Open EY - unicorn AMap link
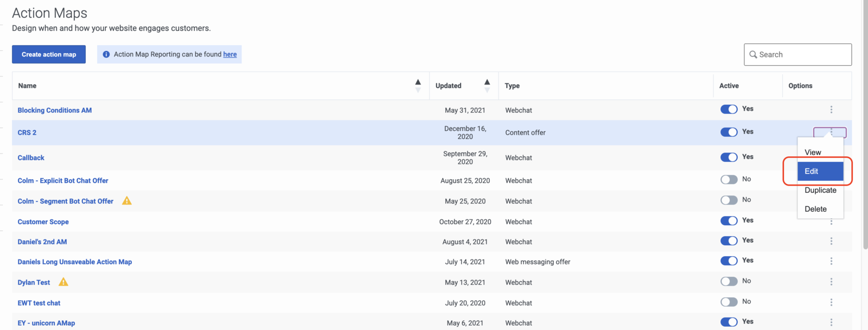 (x=46, y=323)
